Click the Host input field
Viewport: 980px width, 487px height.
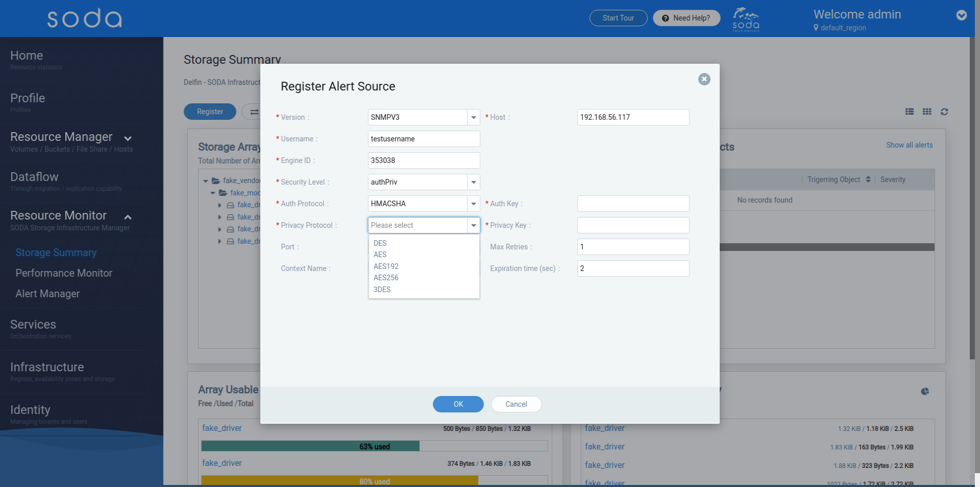pyautogui.click(x=633, y=117)
